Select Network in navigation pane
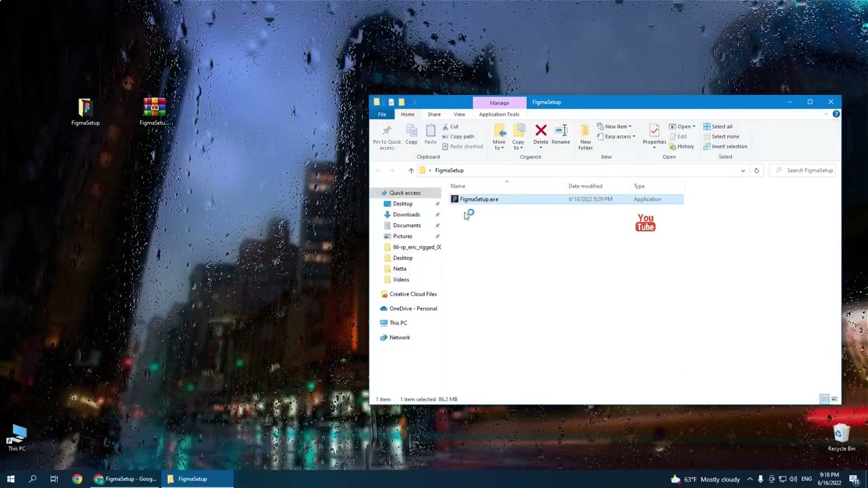 [x=399, y=338]
